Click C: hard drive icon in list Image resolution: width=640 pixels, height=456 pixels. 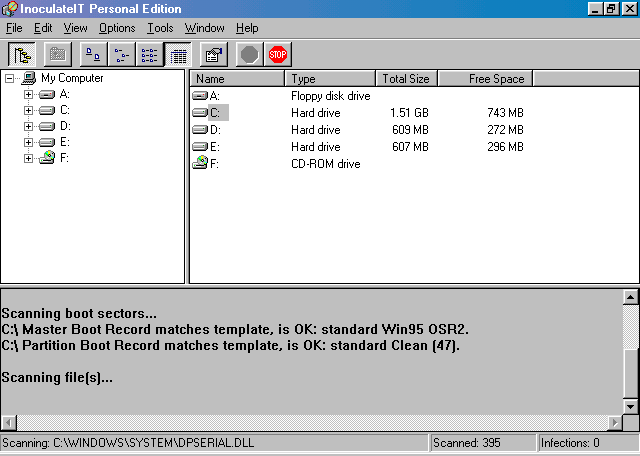(x=200, y=113)
